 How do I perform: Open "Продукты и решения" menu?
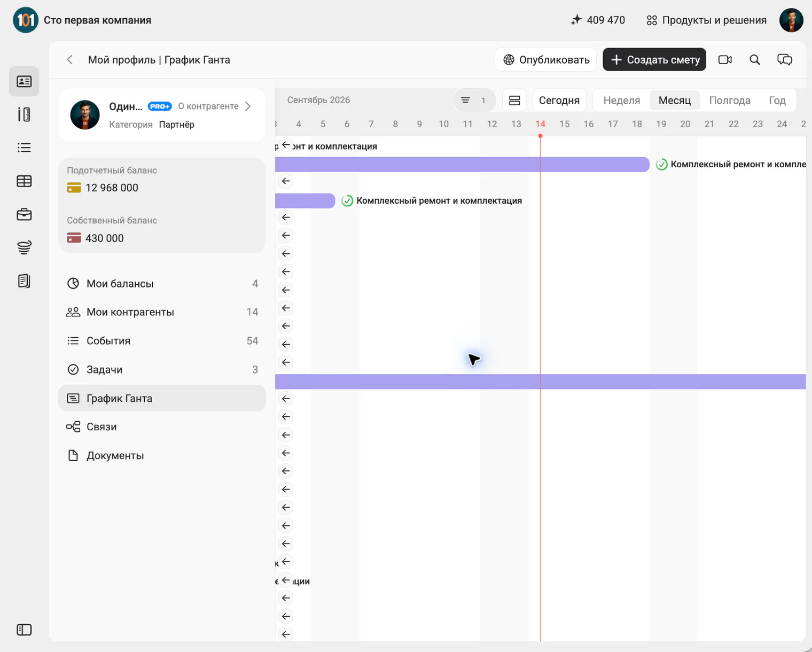tap(706, 20)
